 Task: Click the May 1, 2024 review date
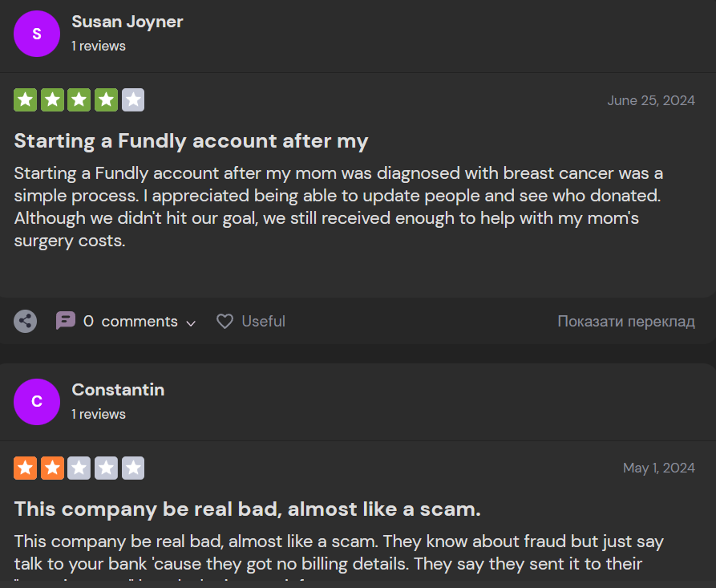tap(658, 468)
